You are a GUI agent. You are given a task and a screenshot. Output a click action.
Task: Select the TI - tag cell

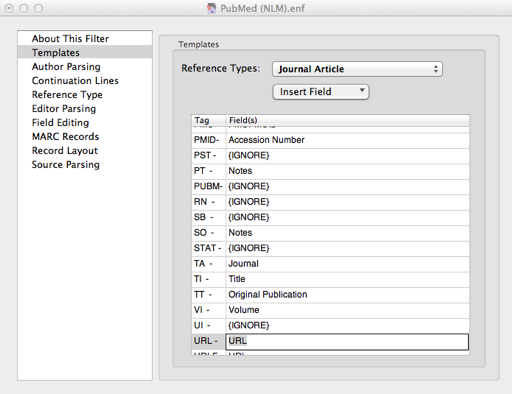click(209, 279)
